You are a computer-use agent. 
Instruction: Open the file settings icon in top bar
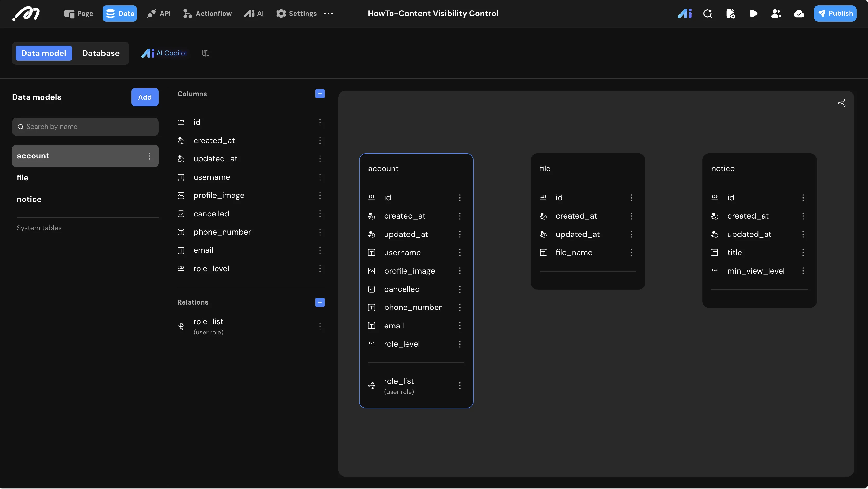tap(730, 14)
